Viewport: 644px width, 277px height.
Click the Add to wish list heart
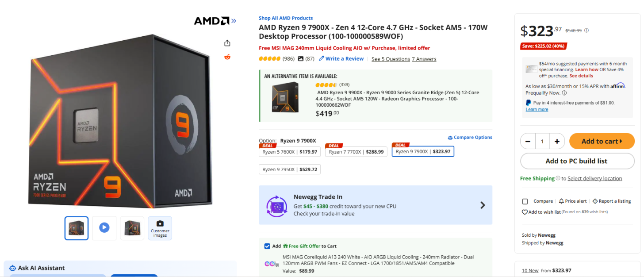pyautogui.click(x=525, y=212)
